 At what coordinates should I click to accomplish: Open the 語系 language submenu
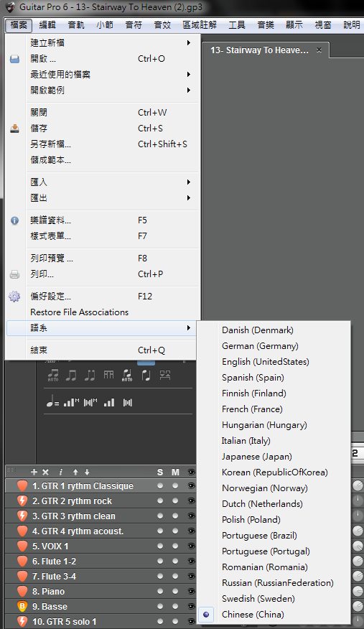click(101, 328)
